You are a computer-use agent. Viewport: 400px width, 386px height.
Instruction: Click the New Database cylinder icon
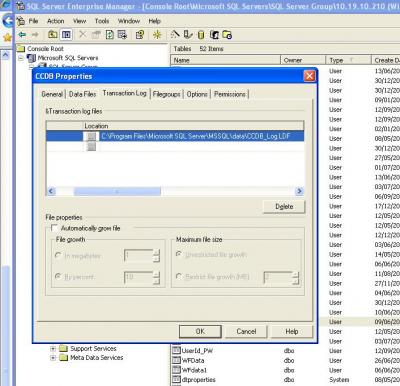click(201, 35)
